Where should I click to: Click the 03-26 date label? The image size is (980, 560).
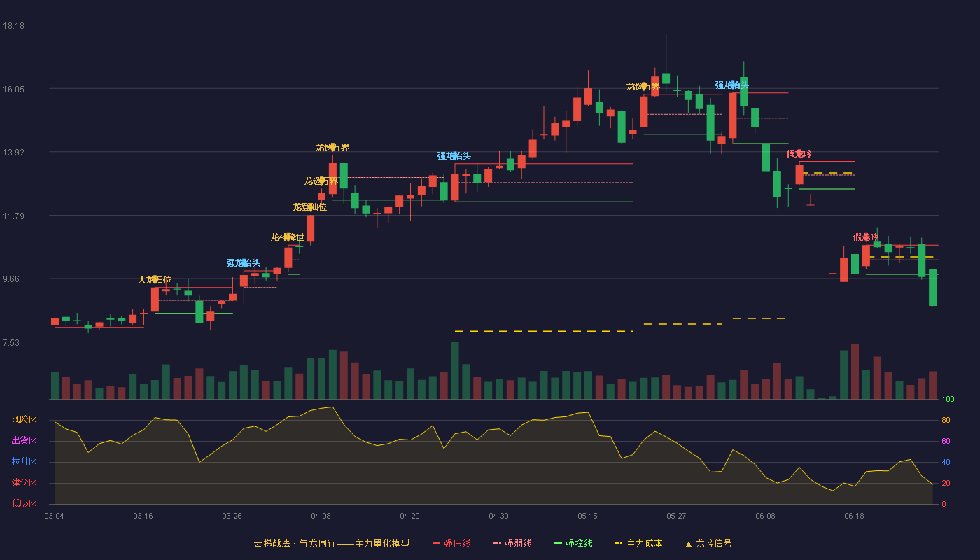tap(232, 516)
